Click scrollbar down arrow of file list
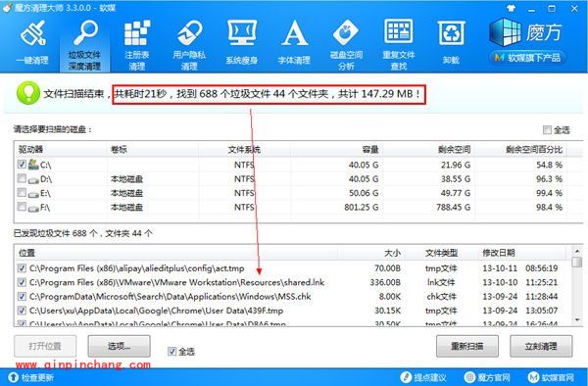The height and width of the screenshot is (386, 588). (x=577, y=319)
